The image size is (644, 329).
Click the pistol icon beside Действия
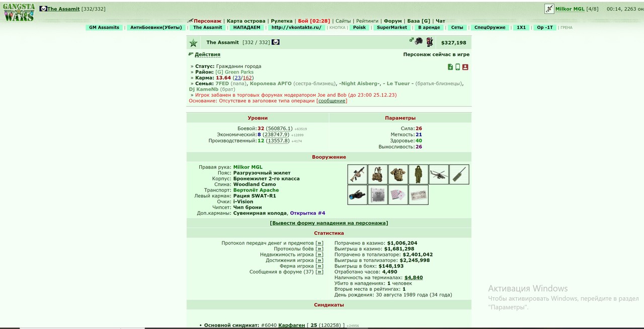point(191,54)
